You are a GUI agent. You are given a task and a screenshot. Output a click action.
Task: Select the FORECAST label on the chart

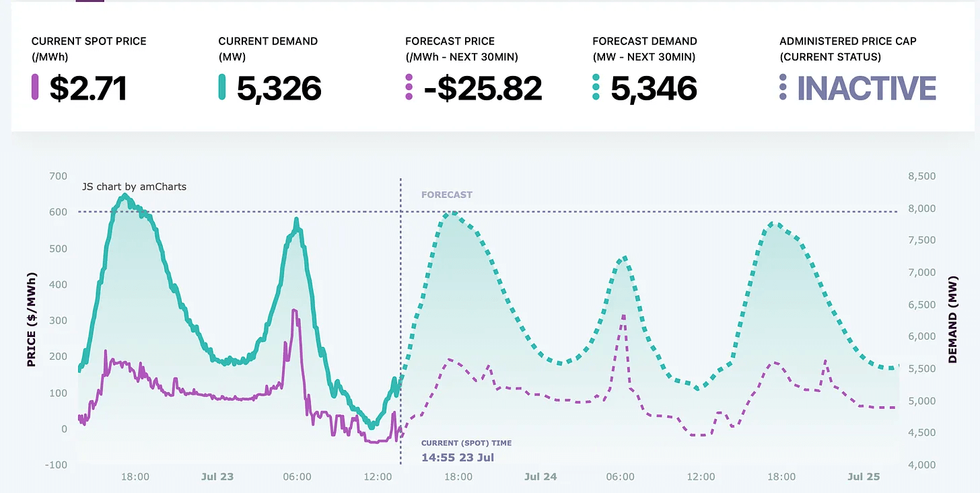tap(447, 195)
